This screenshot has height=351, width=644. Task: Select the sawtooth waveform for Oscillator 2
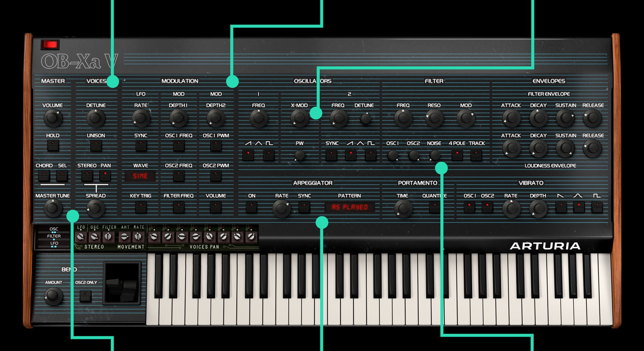351,155
